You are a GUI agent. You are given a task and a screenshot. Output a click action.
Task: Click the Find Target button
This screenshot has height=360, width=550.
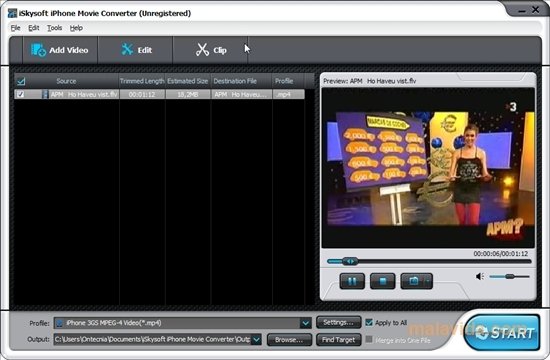click(338, 340)
